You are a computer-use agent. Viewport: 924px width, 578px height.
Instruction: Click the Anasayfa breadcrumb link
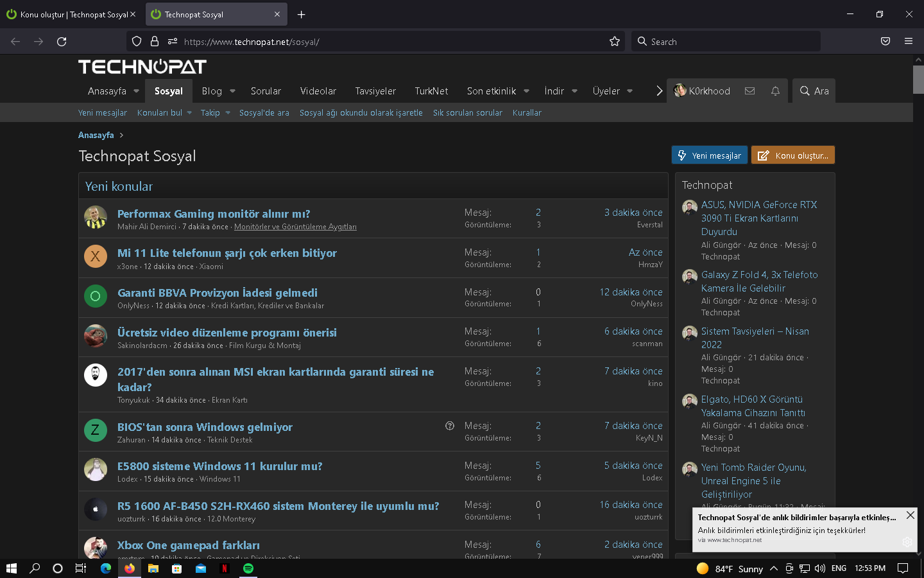(96, 135)
